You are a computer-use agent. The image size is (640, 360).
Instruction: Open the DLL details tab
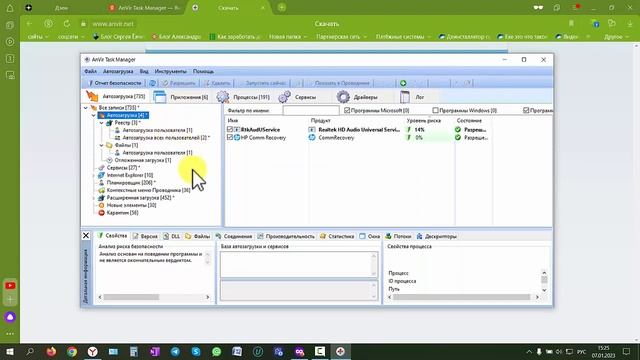pos(171,236)
